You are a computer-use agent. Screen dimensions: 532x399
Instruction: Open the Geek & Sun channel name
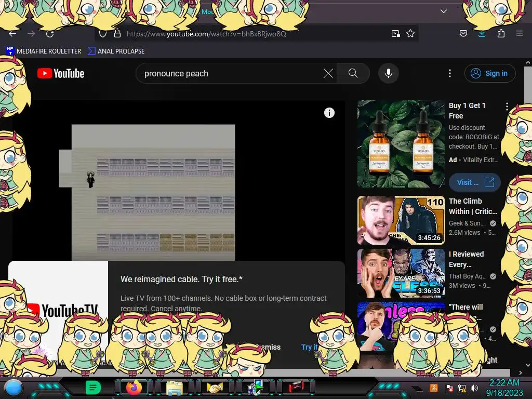(467, 223)
